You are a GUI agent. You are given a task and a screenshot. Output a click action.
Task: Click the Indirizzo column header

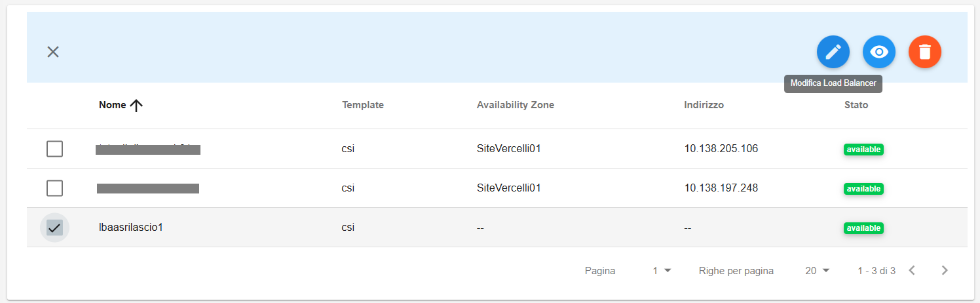click(704, 105)
